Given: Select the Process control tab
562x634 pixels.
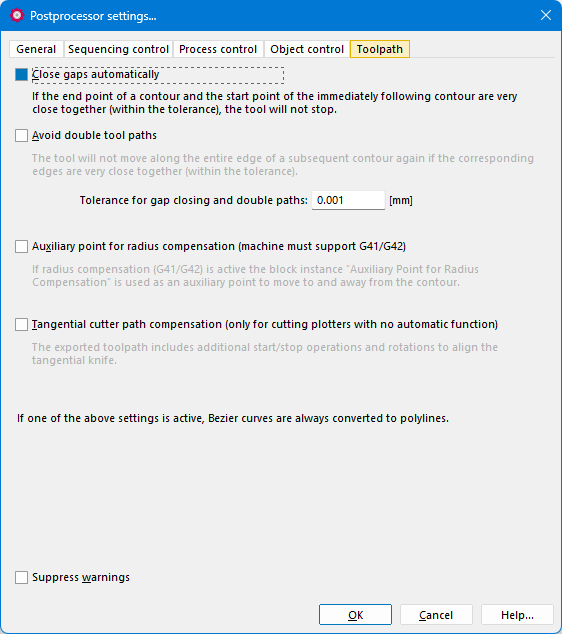Looking at the screenshot, I should [218, 49].
